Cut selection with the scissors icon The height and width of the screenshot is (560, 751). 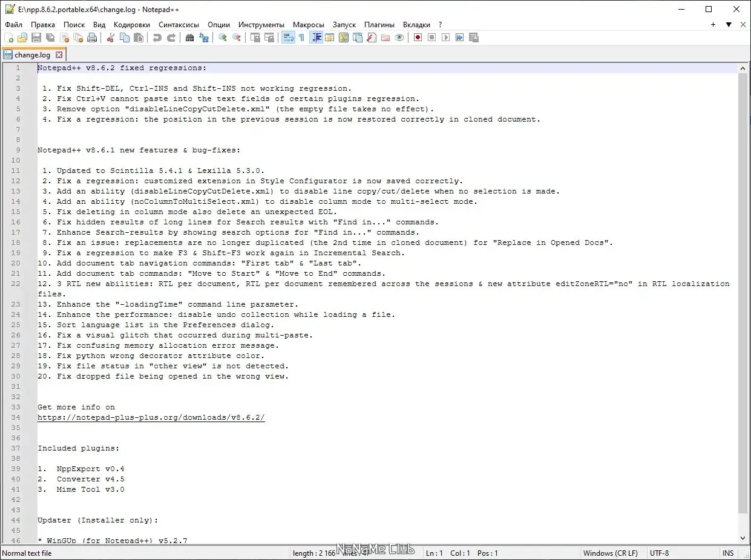pyautogui.click(x=111, y=37)
